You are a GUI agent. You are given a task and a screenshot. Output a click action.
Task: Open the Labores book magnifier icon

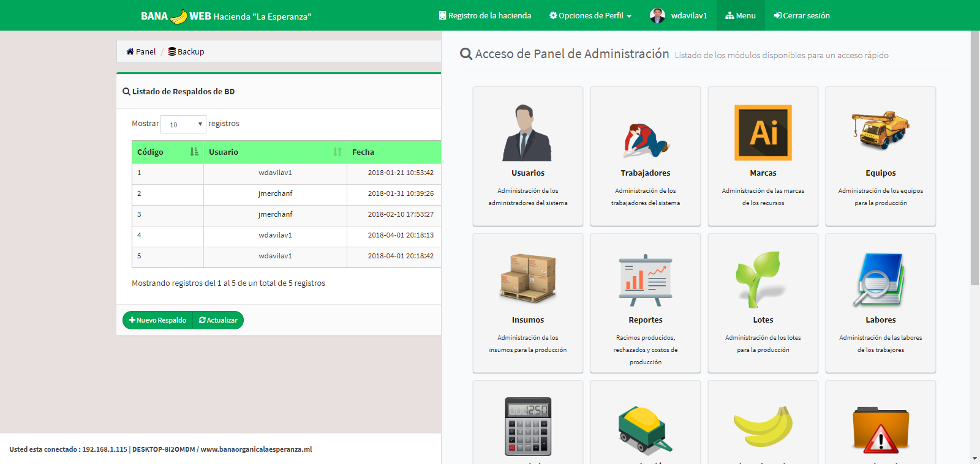tap(880, 279)
